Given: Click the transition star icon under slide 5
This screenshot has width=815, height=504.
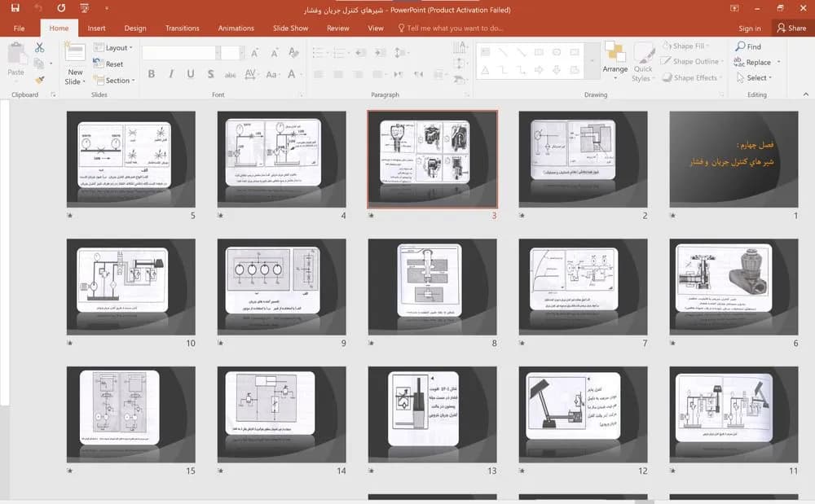Looking at the screenshot, I should point(69,216).
